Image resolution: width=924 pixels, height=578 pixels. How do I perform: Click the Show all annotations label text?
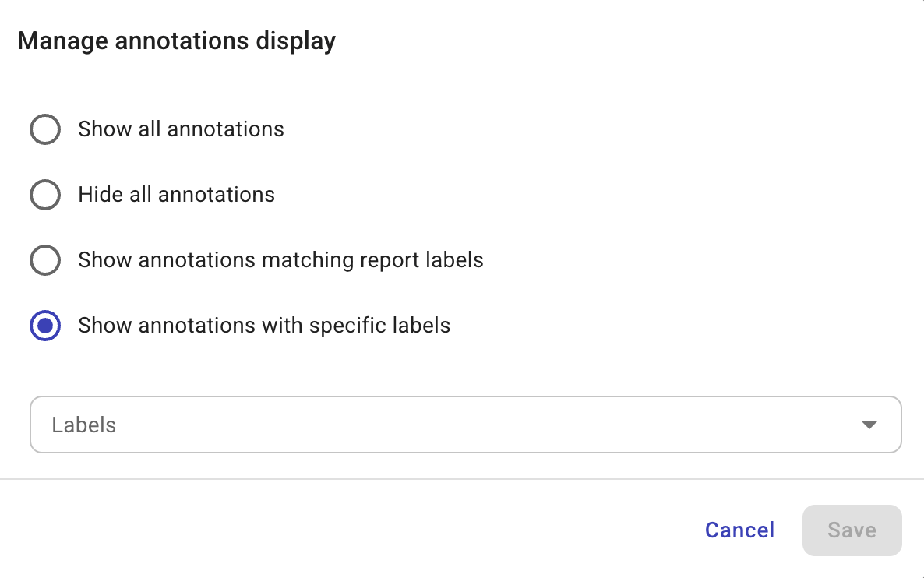(x=181, y=129)
